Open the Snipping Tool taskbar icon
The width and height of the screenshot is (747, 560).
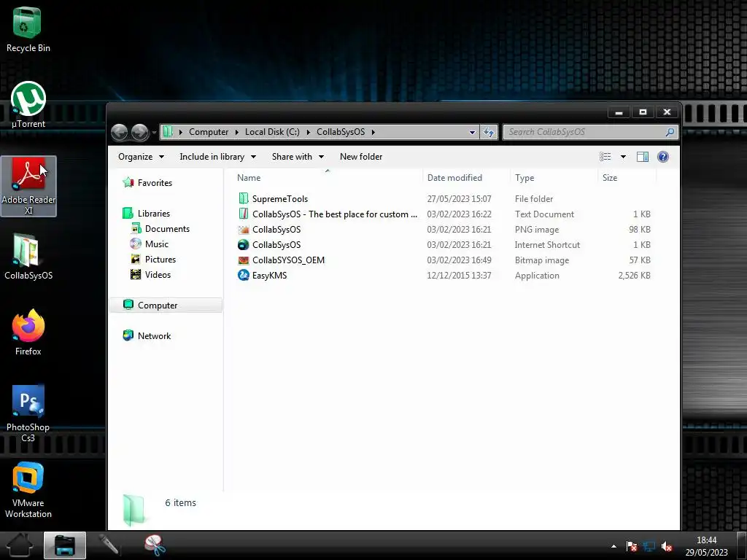pos(155,545)
